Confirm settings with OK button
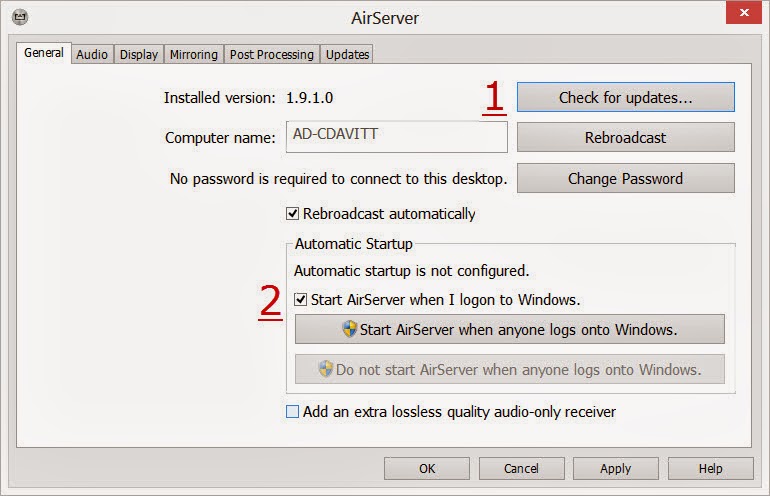The width and height of the screenshot is (770, 496). pyautogui.click(x=427, y=468)
